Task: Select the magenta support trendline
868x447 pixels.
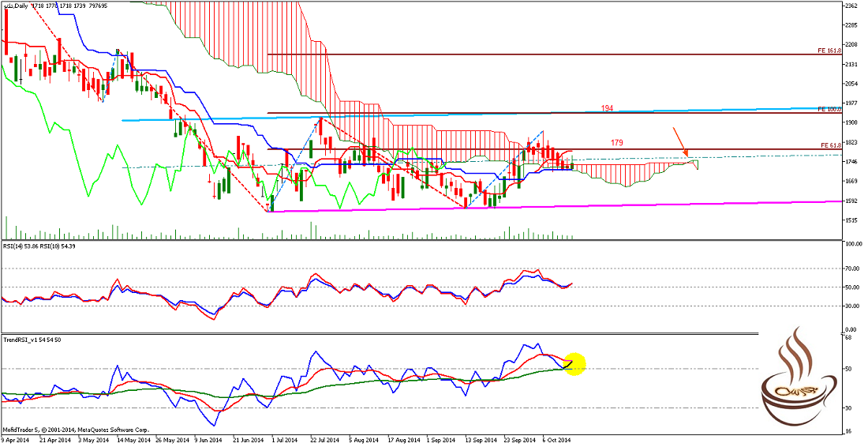Action: coord(552,205)
